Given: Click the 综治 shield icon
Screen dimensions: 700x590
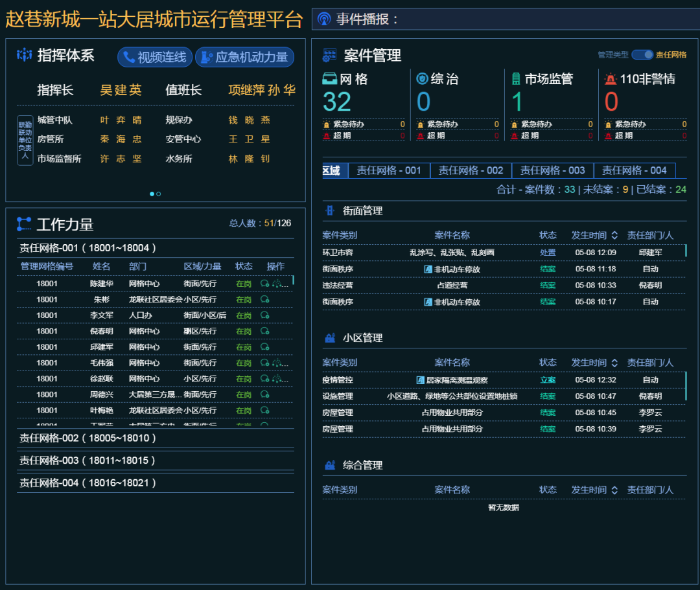Looking at the screenshot, I should [x=422, y=79].
